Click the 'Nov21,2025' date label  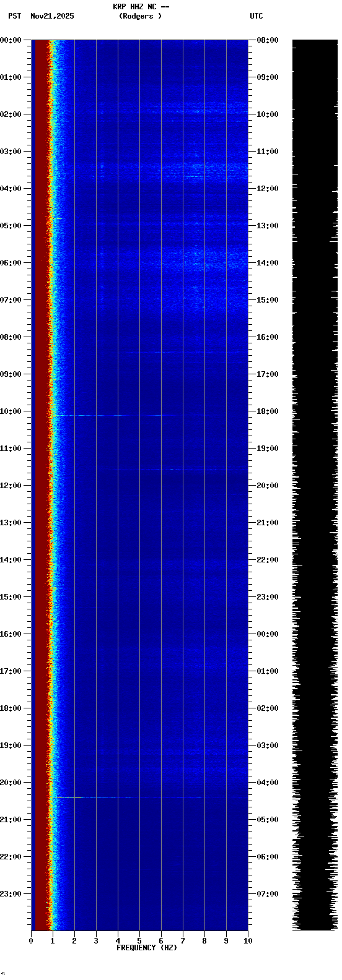tap(52, 16)
